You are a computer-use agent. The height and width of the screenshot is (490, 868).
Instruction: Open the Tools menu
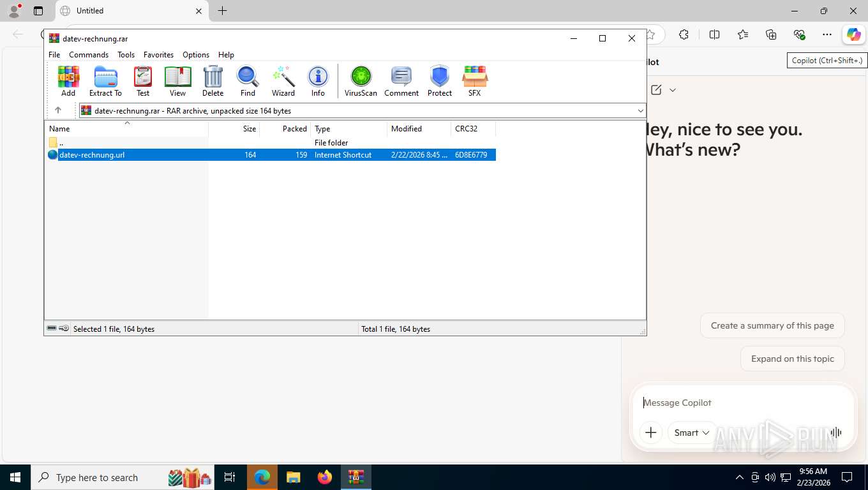tap(126, 55)
